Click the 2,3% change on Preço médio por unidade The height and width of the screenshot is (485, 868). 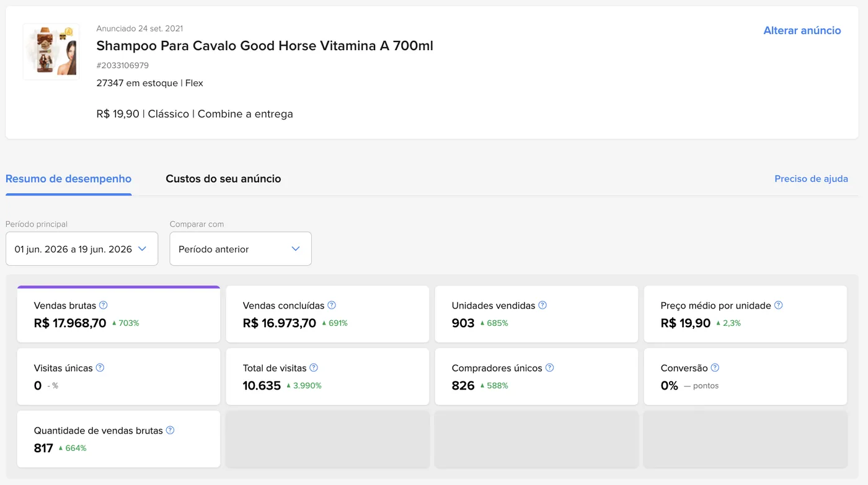point(728,323)
